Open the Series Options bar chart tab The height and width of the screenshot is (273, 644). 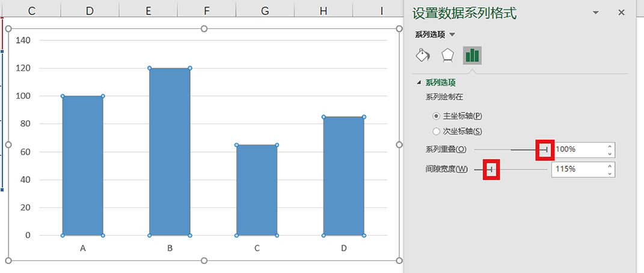472,55
